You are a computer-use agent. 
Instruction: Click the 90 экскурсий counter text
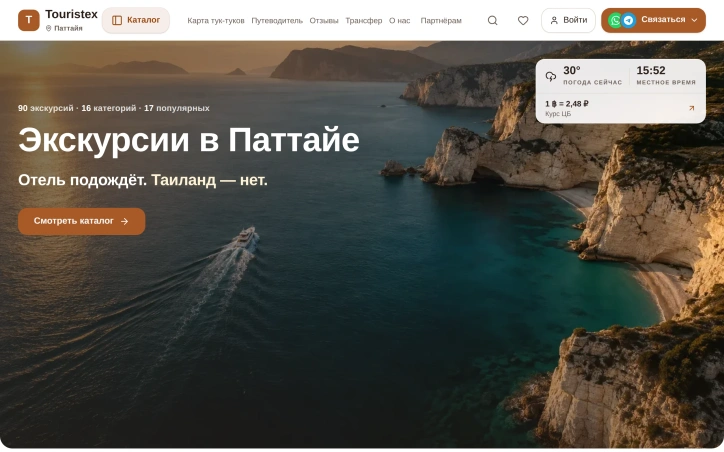click(x=46, y=108)
